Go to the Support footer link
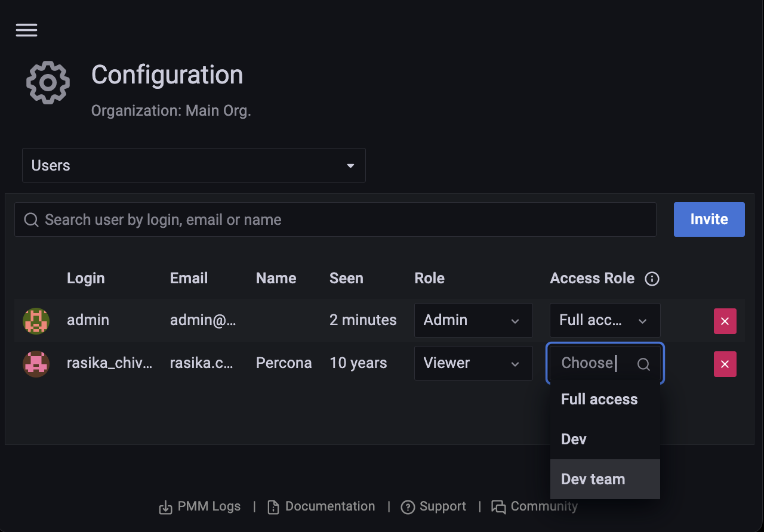Image resolution: width=764 pixels, height=532 pixels. click(434, 507)
